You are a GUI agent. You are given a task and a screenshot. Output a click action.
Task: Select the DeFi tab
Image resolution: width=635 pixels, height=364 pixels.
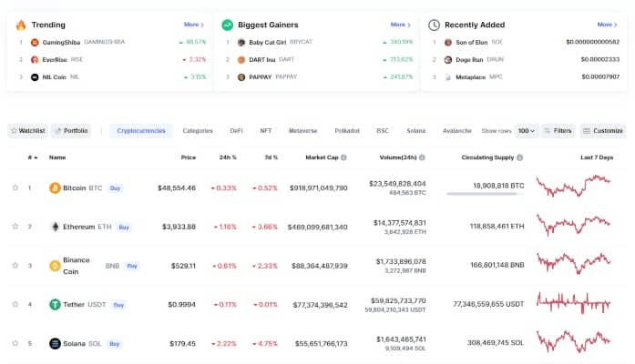237,131
